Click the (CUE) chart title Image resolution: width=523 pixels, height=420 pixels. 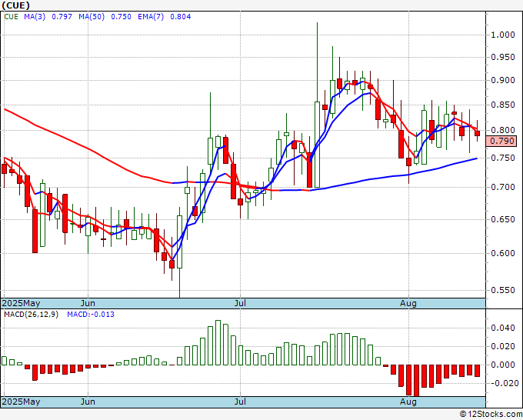click(15, 5)
